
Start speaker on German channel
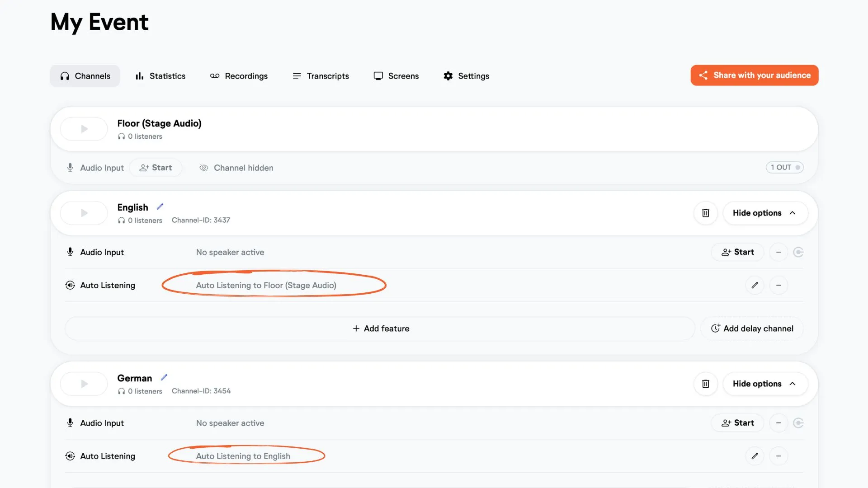pos(737,423)
